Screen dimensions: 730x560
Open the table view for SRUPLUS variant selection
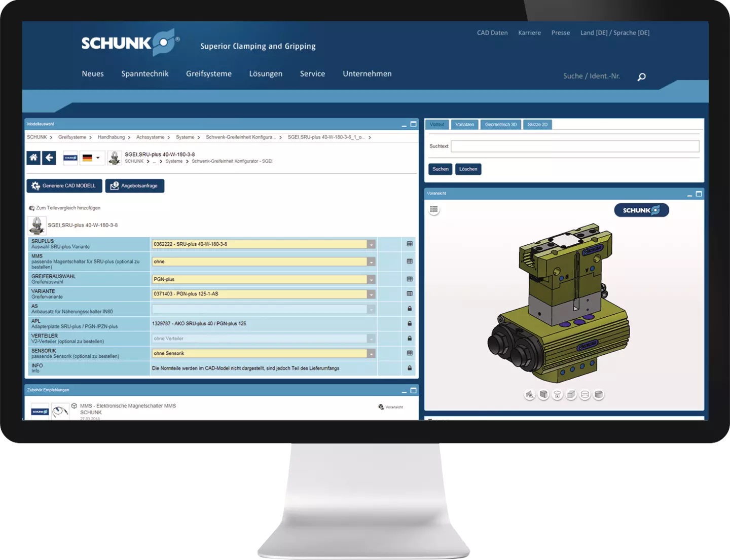click(409, 244)
